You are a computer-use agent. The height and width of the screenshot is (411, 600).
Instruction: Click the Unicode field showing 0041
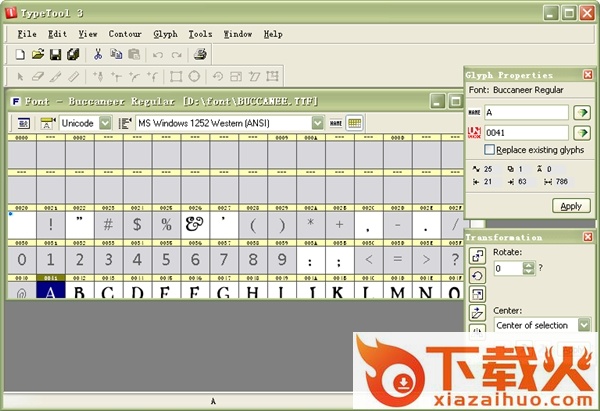point(526,133)
